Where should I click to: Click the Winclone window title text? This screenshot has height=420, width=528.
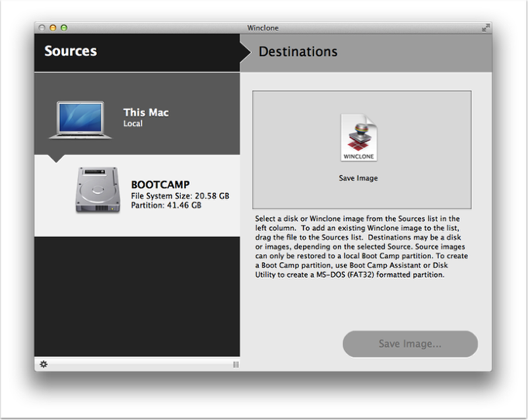click(263, 28)
